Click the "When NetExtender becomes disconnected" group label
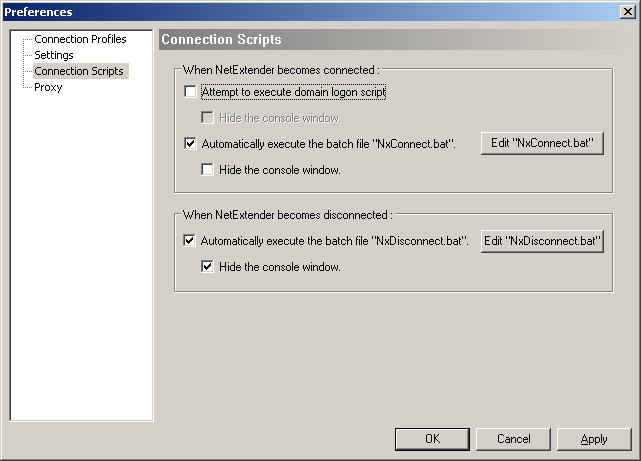The height and width of the screenshot is (461, 641). tap(286, 215)
